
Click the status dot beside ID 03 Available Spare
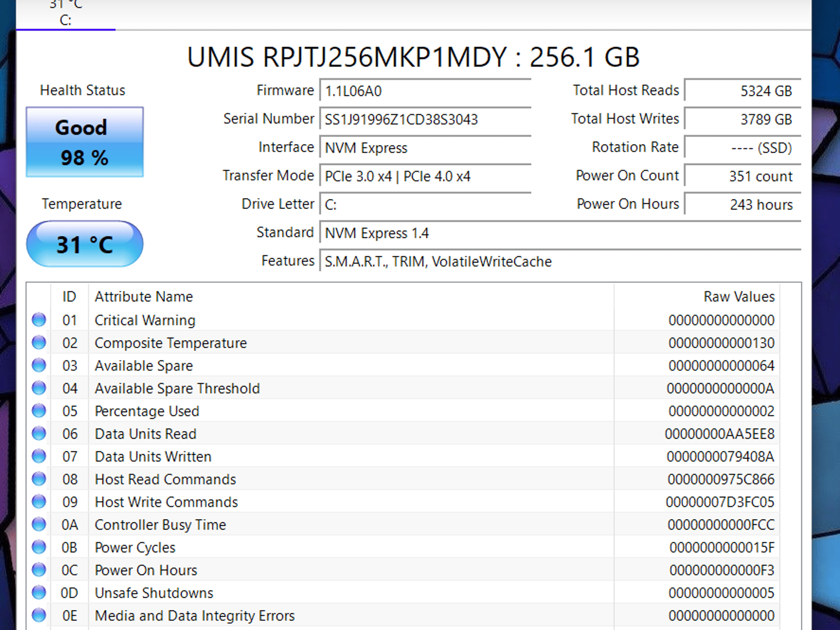pos(39,365)
